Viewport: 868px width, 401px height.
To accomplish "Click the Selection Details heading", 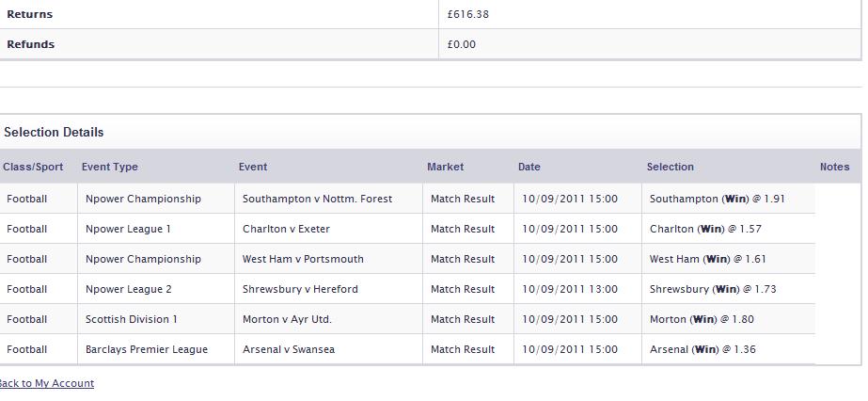I will pyautogui.click(x=54, y=133).
